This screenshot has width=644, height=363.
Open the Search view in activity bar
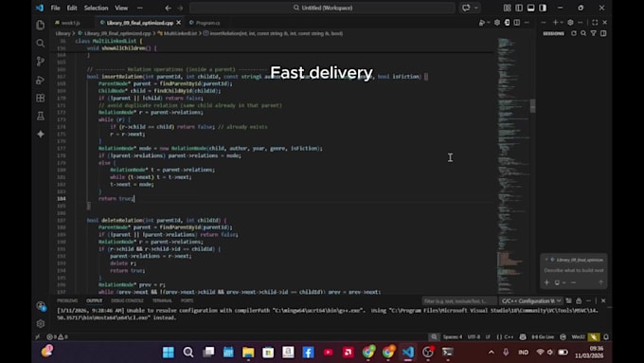(x=40, y=44)
